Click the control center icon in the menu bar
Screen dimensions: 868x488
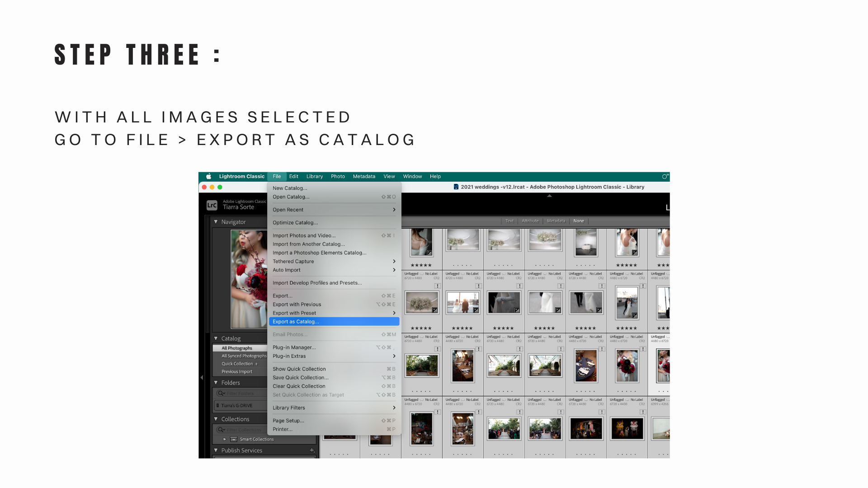tap(665, 177)
